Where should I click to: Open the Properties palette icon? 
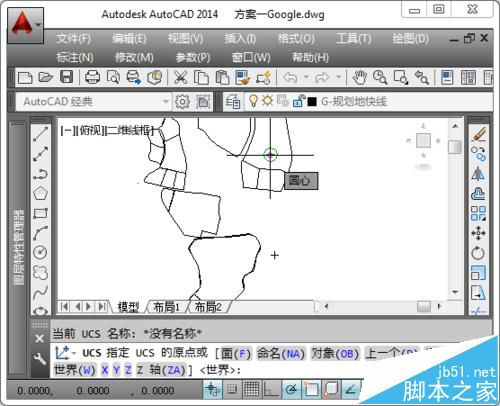tap(447, 77)
